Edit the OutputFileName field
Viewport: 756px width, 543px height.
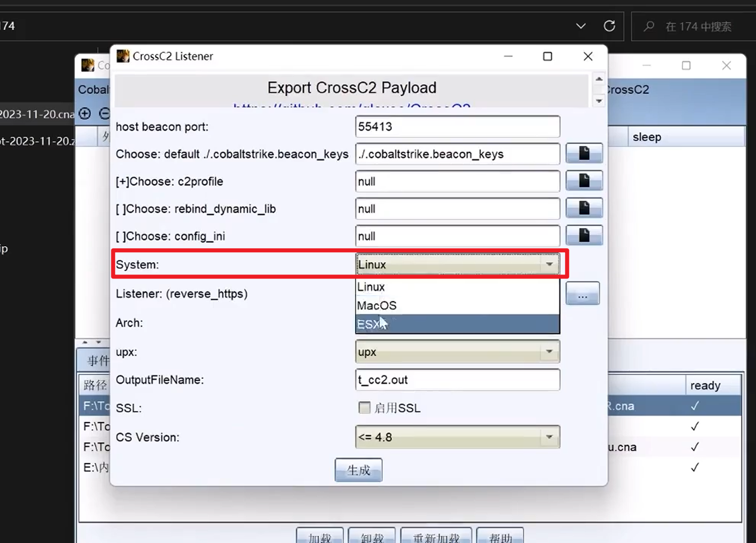click(x=458, y=379)
